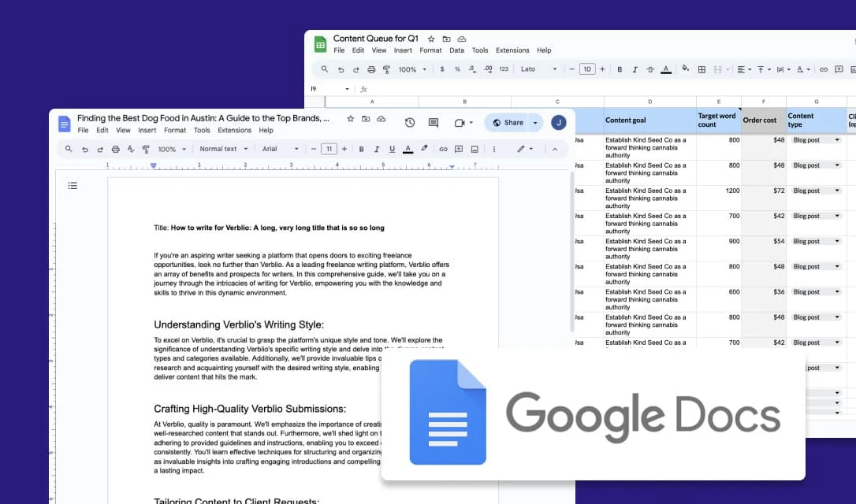Show the document outline in Docs
Viewport: 856px width, 504px height.
click(73, 186)
